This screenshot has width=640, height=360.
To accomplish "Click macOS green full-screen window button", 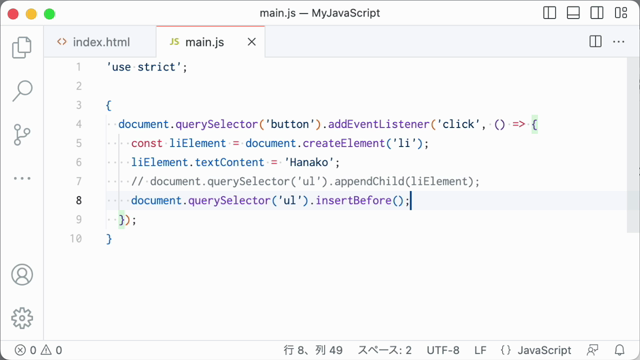I will (49, 14).
